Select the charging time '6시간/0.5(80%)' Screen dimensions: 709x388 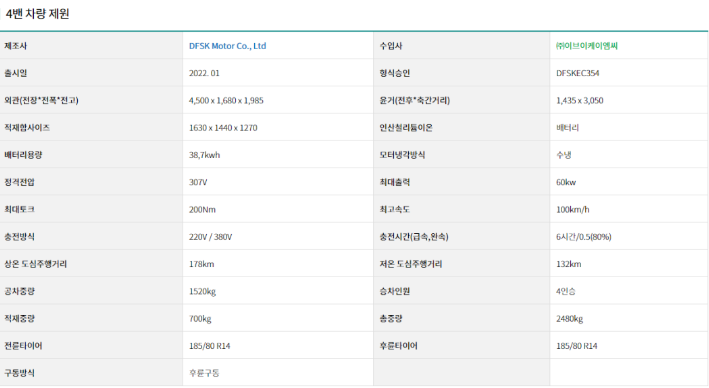point(584,237)
